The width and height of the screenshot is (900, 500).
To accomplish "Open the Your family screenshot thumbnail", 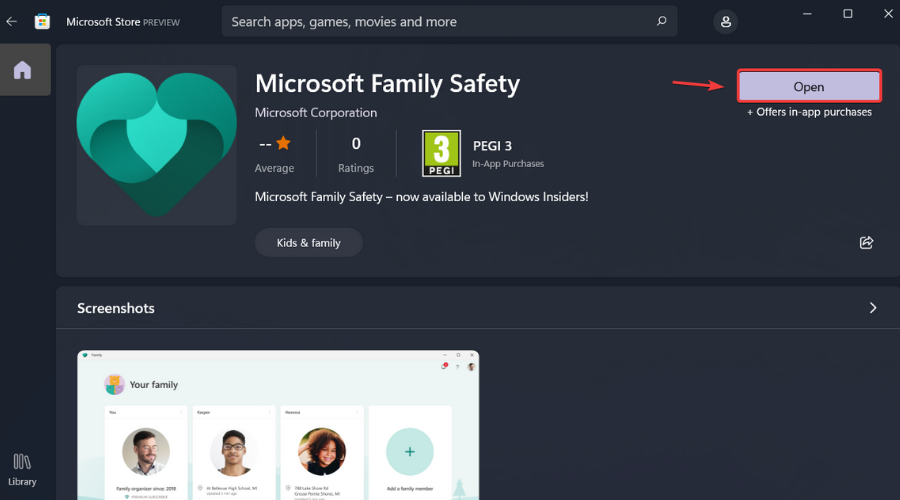I will click(278, 425).
